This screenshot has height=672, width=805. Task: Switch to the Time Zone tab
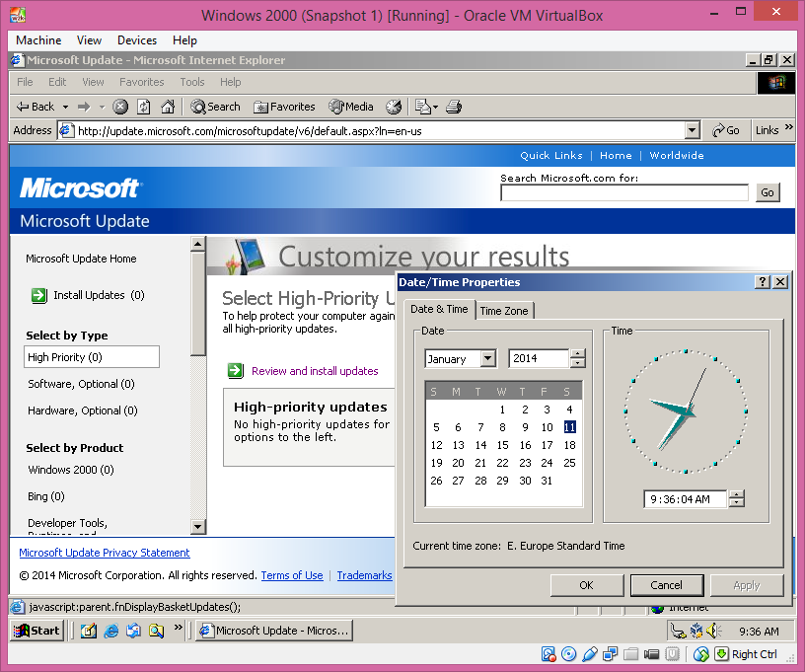pyautogui.click(x=504, y=311)
